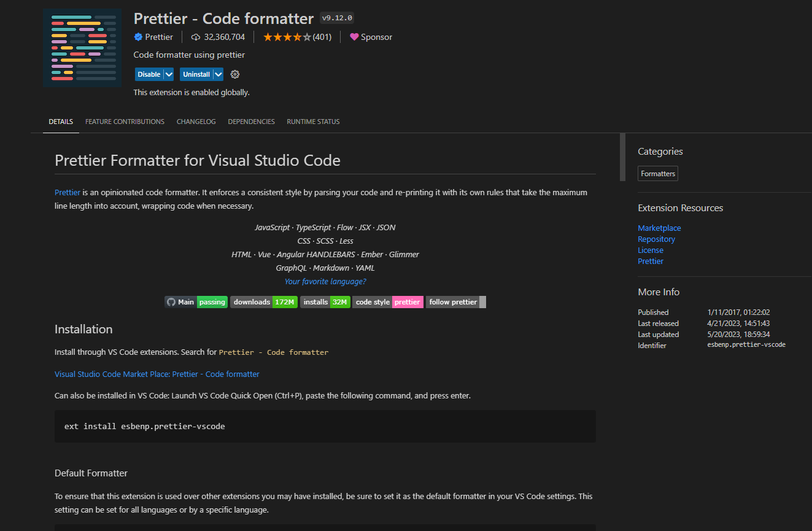Open the extension settings gear icon
Viewport: 812px width, 531px height.
(x=234, y=74)
